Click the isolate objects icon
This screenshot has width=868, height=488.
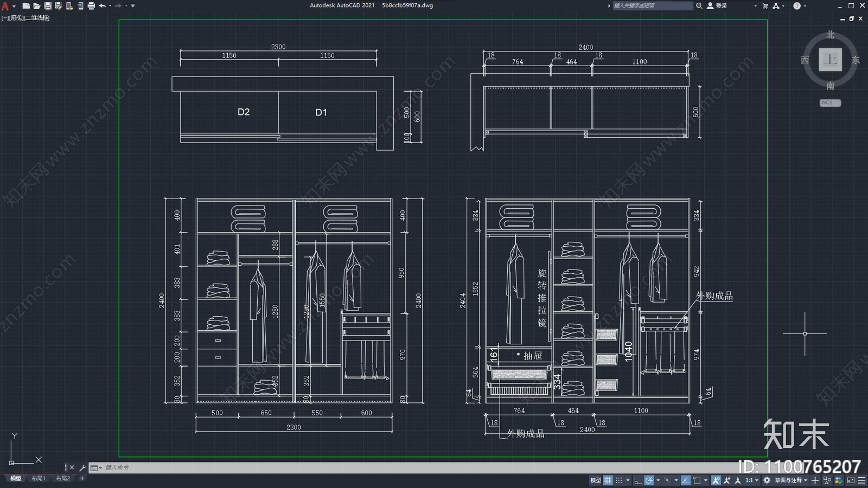[827, 480]
